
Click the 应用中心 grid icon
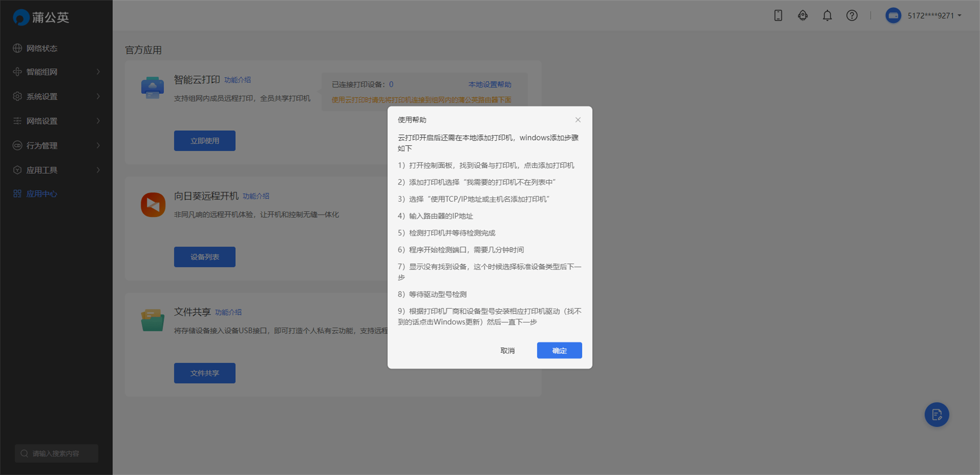(17, 194)
